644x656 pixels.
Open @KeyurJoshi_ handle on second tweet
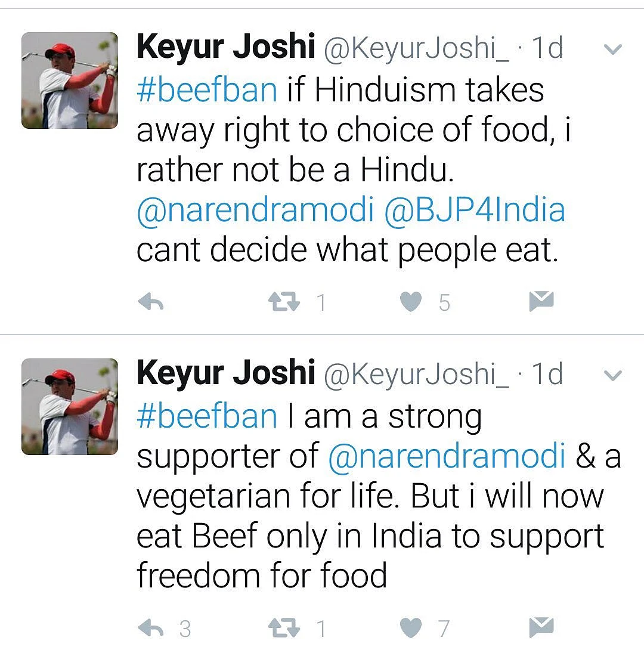pyautogui.click(x=416, y=375)
